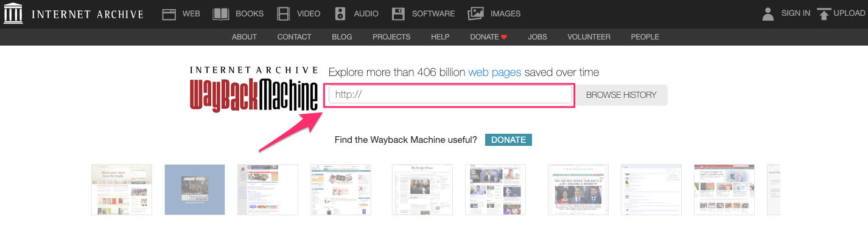
Task: Go to the Contact page
Action: [x=294, y=37]
